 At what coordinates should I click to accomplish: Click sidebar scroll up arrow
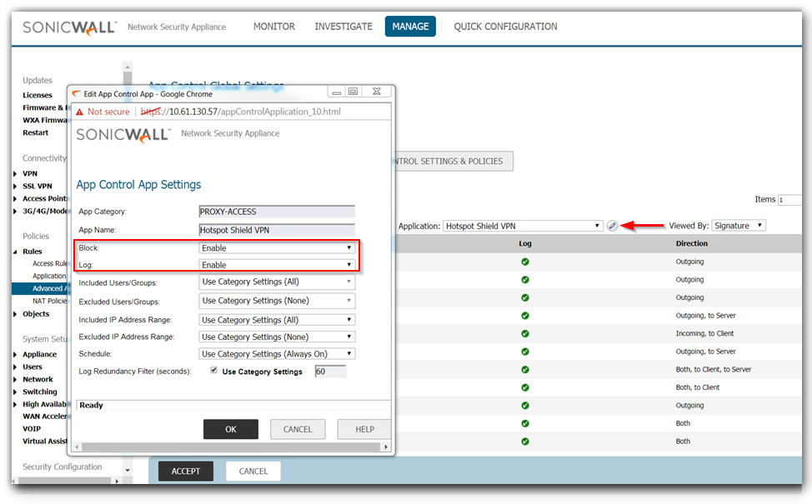(x=128, y=67)
